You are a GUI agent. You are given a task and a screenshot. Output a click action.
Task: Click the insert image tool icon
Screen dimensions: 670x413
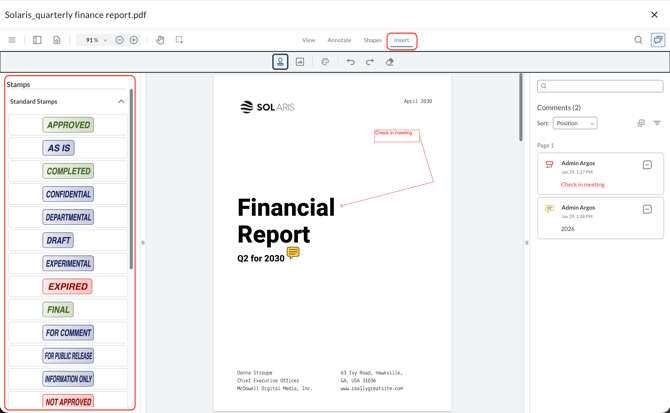300,62
